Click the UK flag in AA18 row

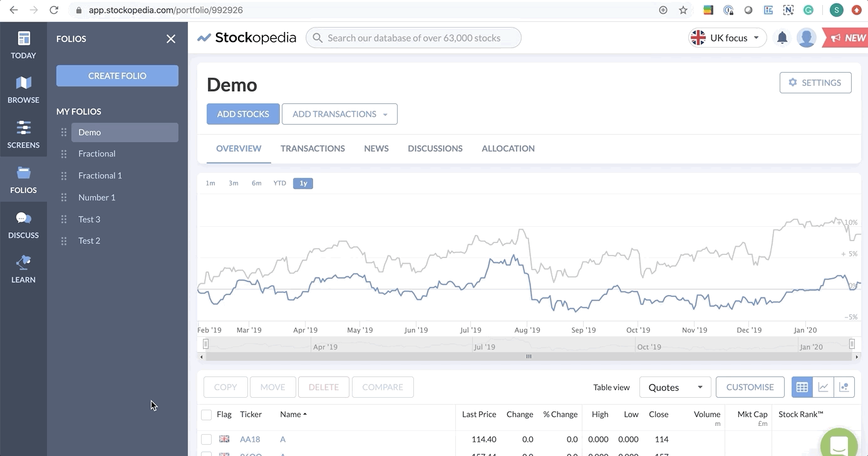[x=224, y=439]
